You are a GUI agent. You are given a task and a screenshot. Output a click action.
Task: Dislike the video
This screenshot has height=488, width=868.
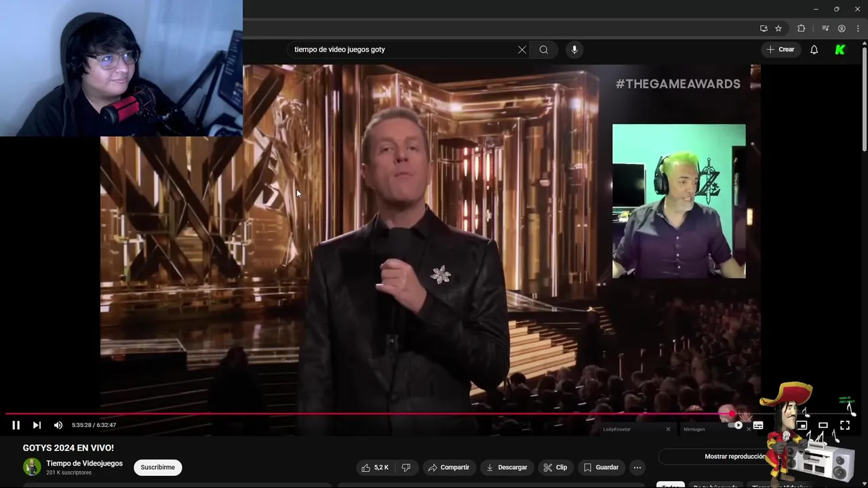(406, 468)
